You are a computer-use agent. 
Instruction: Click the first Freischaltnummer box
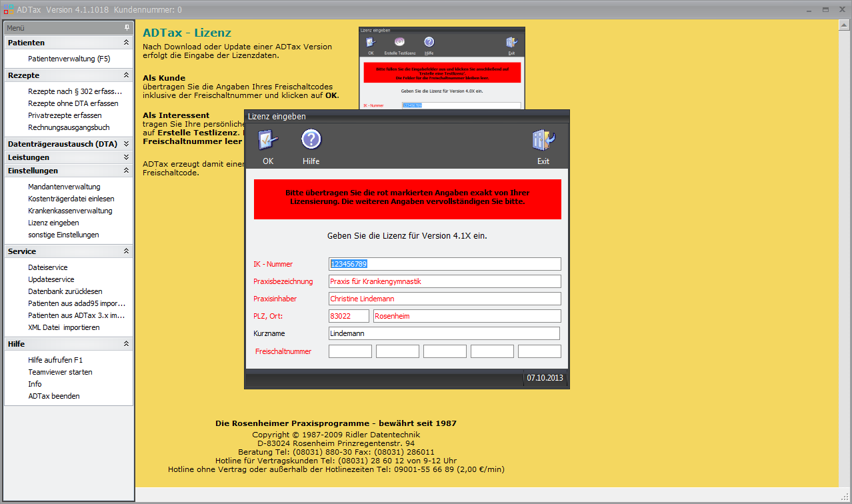[350, 351]
